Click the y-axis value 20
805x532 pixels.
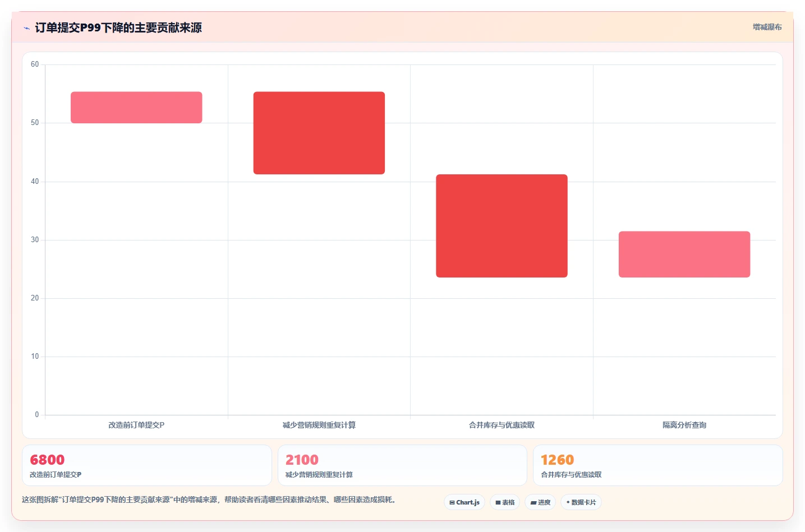click(35, 298)
